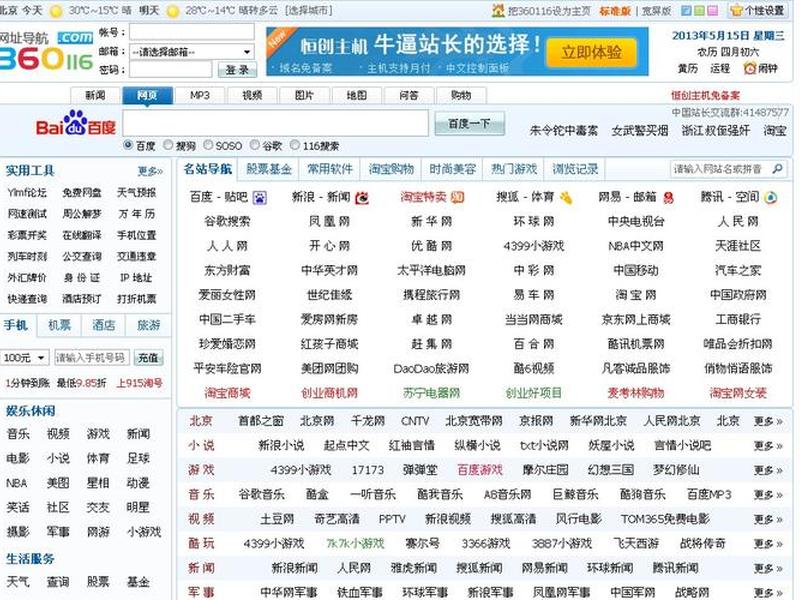Expand 更多 in the 酷玩 row

coord(768,544)
